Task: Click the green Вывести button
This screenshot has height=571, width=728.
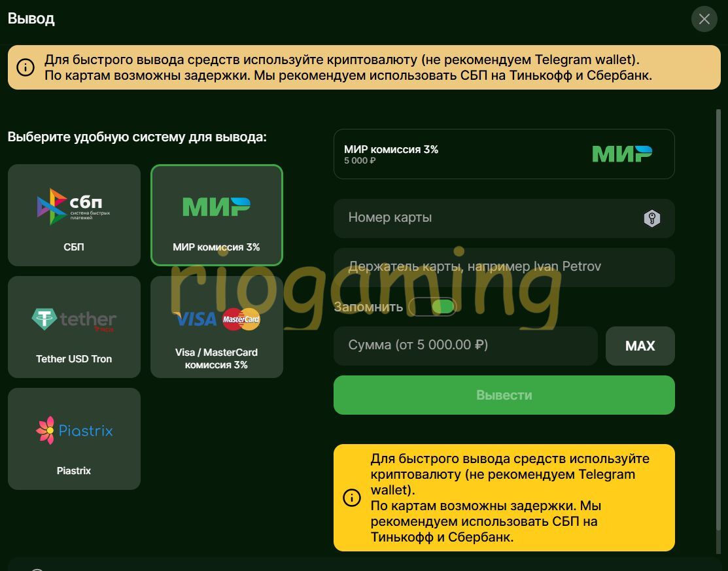Action: point(504,395)
